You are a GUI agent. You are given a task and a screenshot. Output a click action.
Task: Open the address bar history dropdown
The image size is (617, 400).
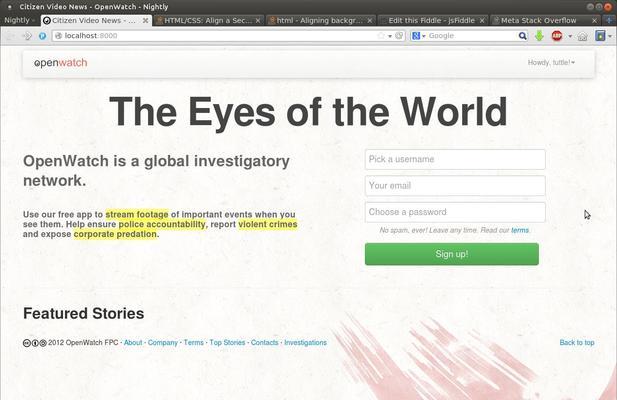pos(390,36)
